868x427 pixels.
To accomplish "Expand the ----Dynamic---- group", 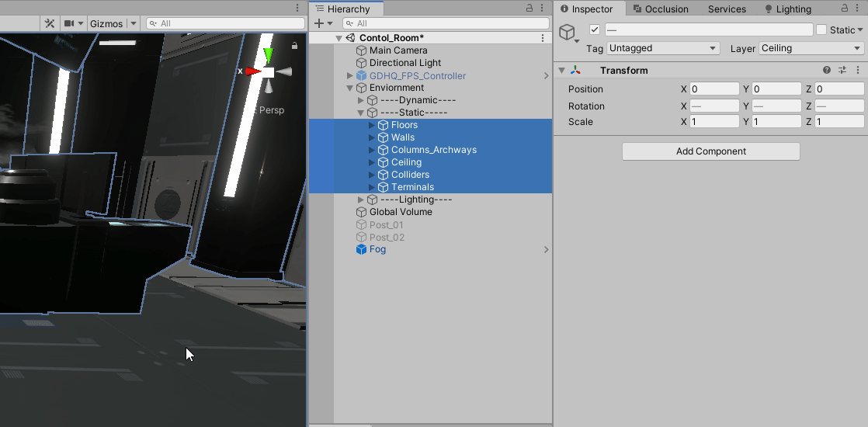I will click(x=361, y=100).
